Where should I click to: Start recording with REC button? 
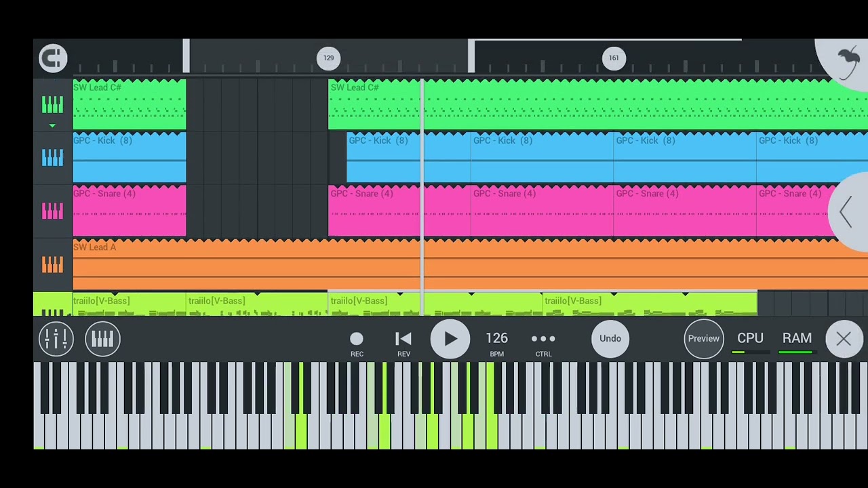point(357,343)
